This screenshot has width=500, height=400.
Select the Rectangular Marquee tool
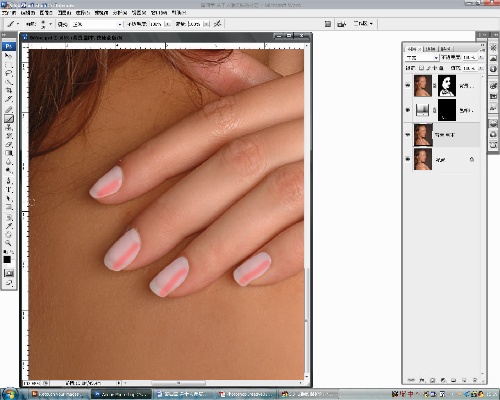[8, 65]
